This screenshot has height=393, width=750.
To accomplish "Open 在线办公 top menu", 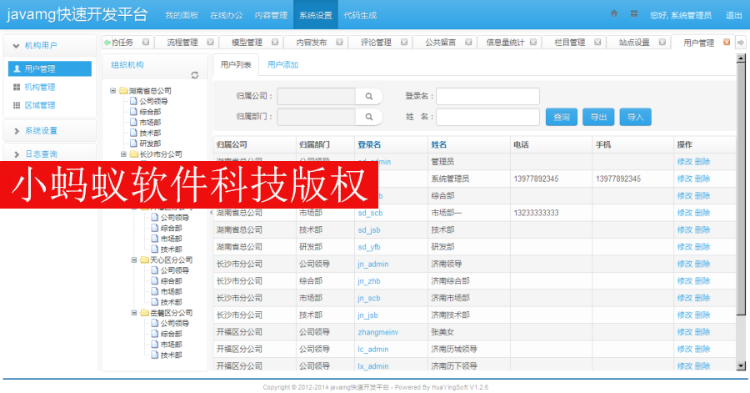I will click(x=226, y=15).
